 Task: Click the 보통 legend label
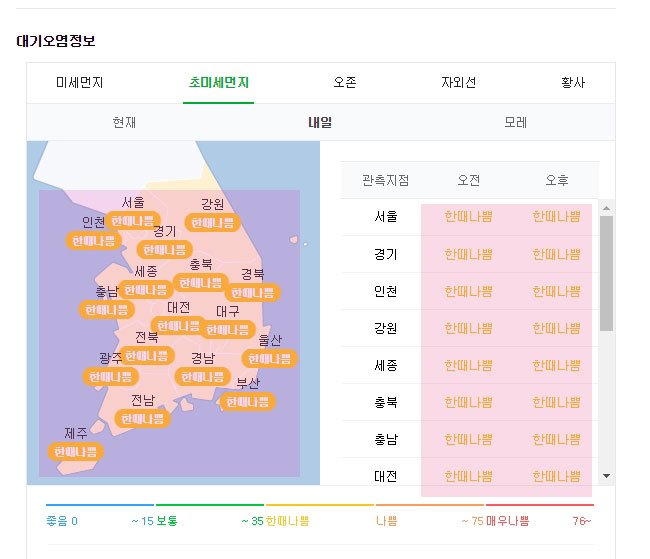click(x=167, y=521)
